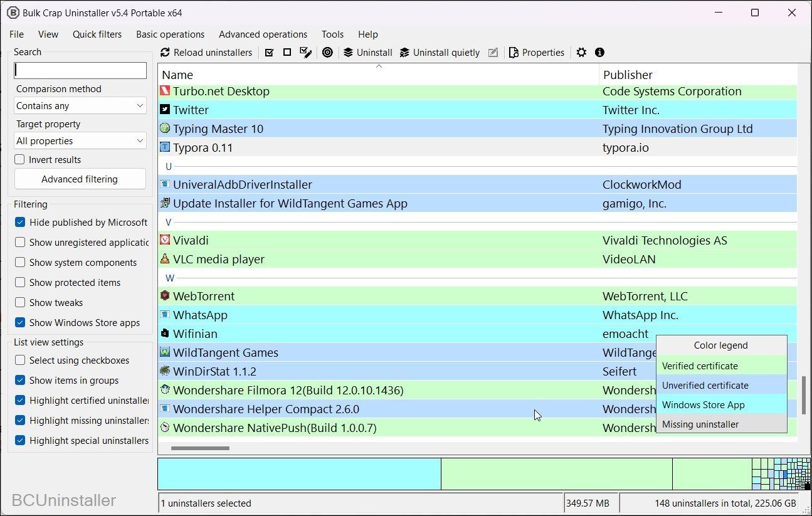Open the File menu
The image size is (812, 516).
[17, 34]
